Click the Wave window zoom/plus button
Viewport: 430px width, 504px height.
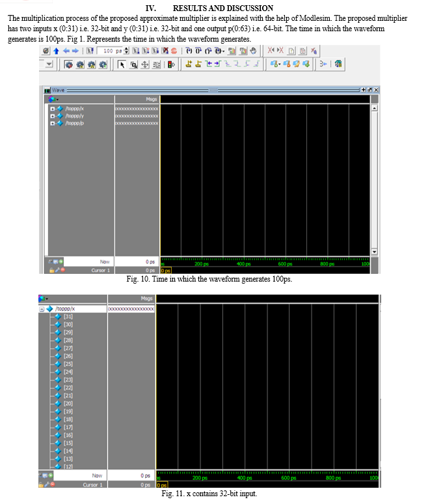(364, 90)
